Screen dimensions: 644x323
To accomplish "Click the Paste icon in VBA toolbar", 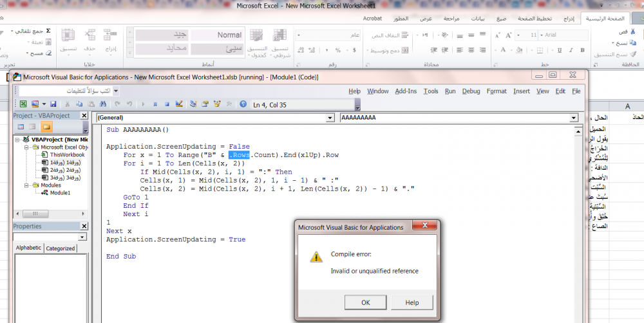I will 91,104.
